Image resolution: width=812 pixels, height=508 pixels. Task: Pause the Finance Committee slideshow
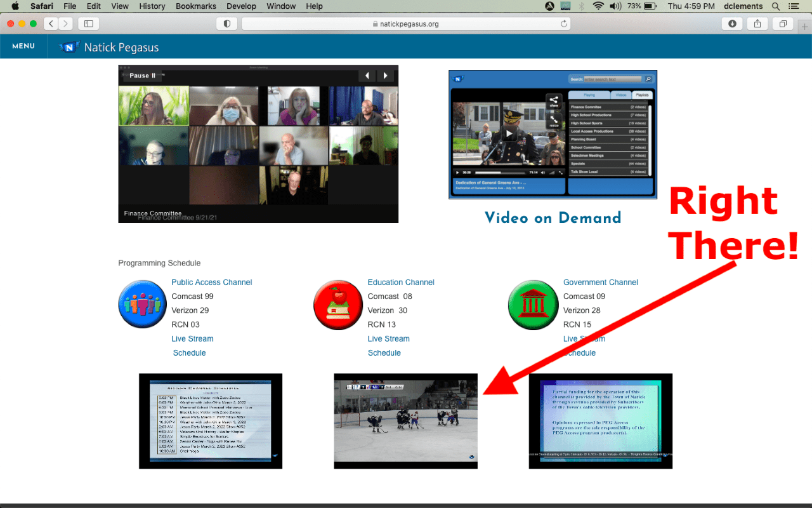click(142, 76)
